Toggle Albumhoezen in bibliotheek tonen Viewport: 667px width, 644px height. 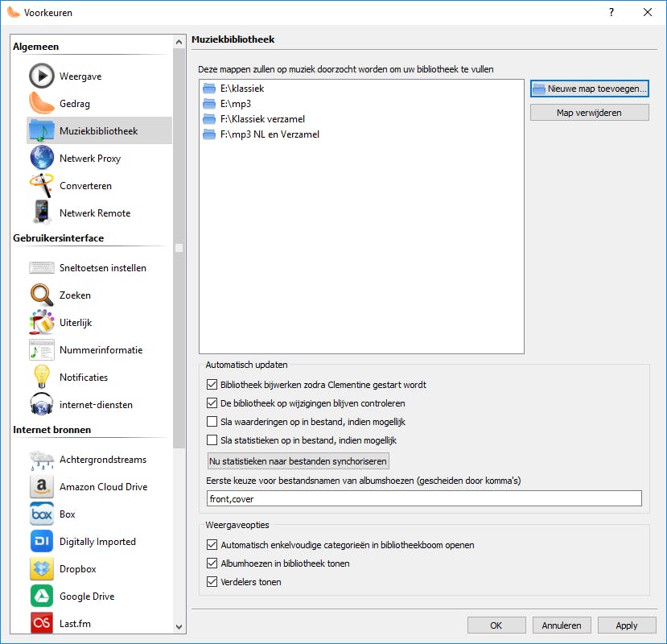[212, 563]
